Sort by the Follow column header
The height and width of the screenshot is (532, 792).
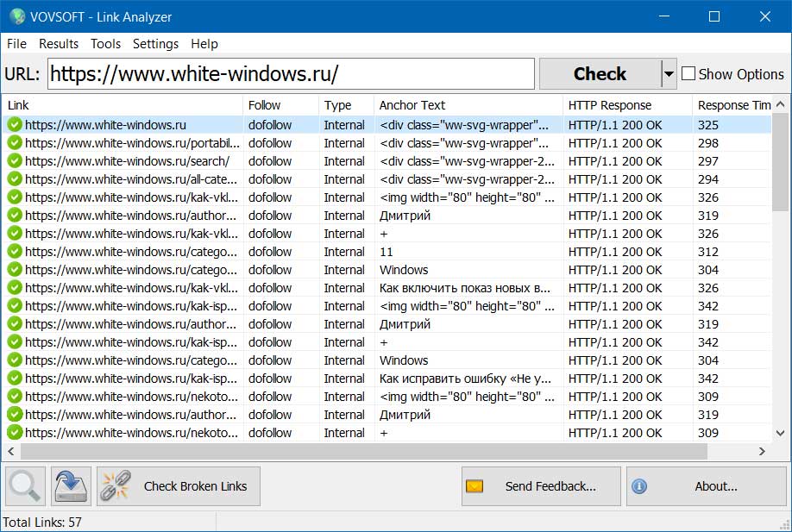click(281, 105)
